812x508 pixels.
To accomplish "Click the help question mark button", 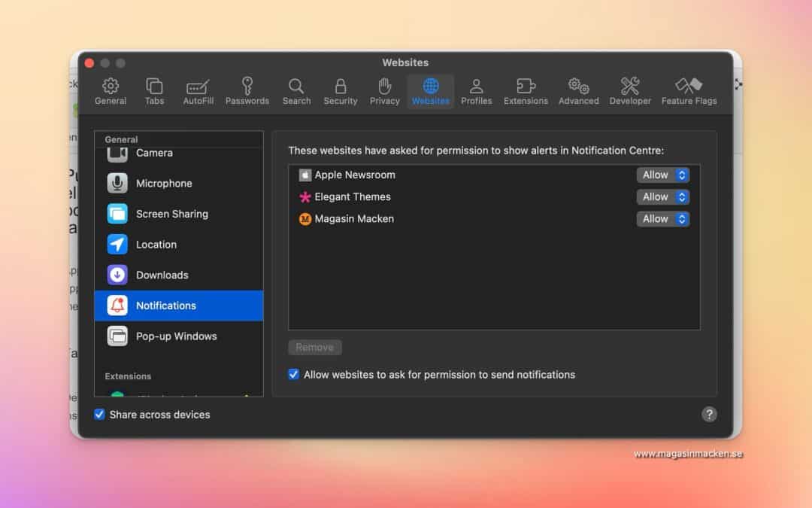I will click(x=709, y=414).
